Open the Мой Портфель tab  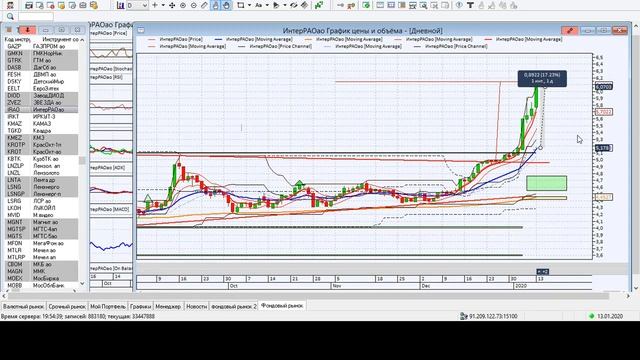tap(108, 306)
